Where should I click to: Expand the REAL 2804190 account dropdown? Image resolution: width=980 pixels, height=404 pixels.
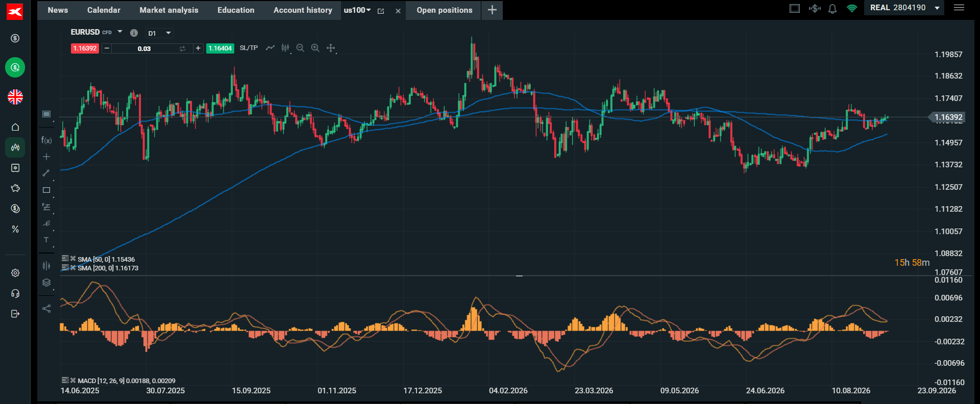coord(937,8)
